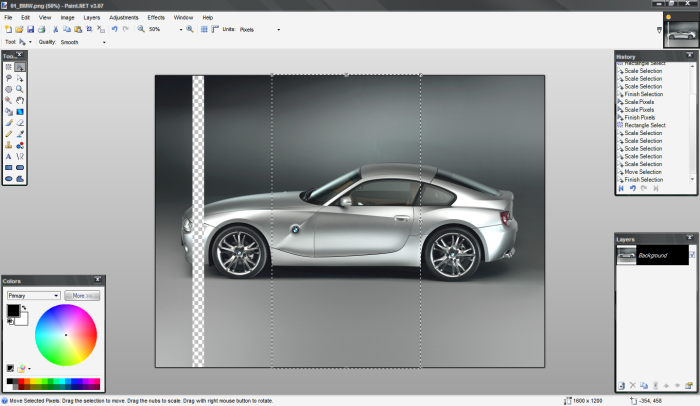Select the Gradient tool
Screen dimensions: 700x406
coord(20,111)
